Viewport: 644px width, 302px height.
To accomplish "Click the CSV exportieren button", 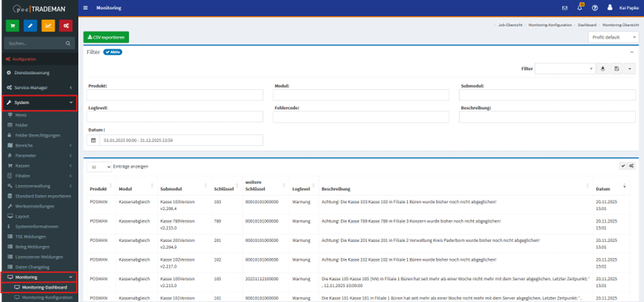I will coord(106,37).
